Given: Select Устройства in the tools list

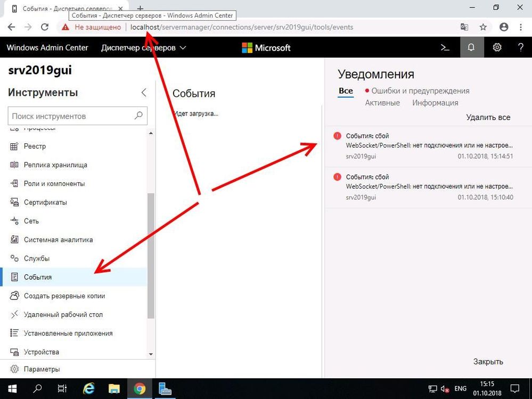Looking at the screenshot, I should [73, 352].
